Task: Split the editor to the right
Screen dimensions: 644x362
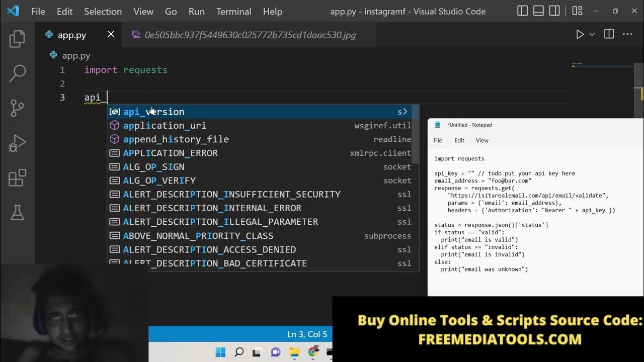Action: (x=609, y=34)
